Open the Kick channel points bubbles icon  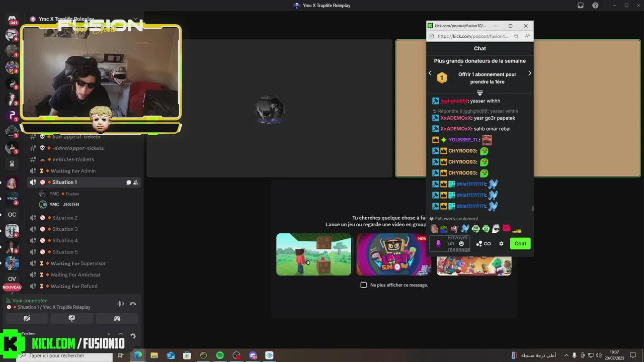479,244
